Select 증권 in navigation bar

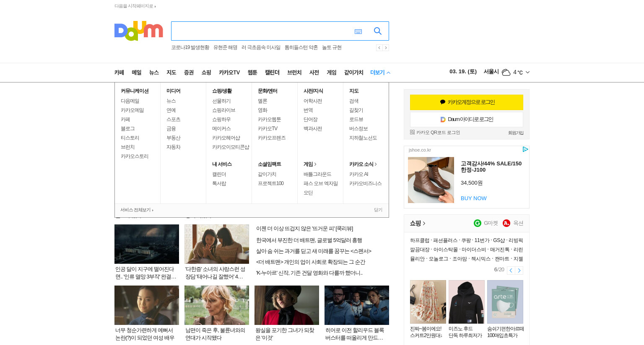pyautogui.click(x=189, y=72)
